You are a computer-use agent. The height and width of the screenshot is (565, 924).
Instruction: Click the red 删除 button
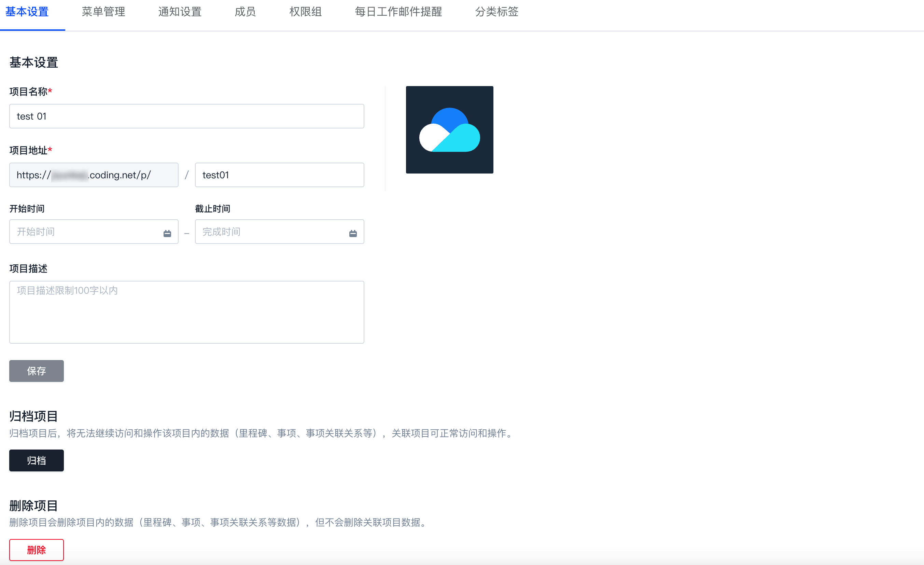(37, 550)
